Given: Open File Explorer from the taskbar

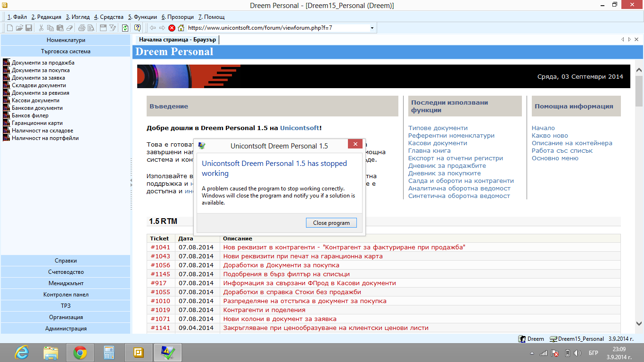Looking at the screenshot, I should (51, 353).
